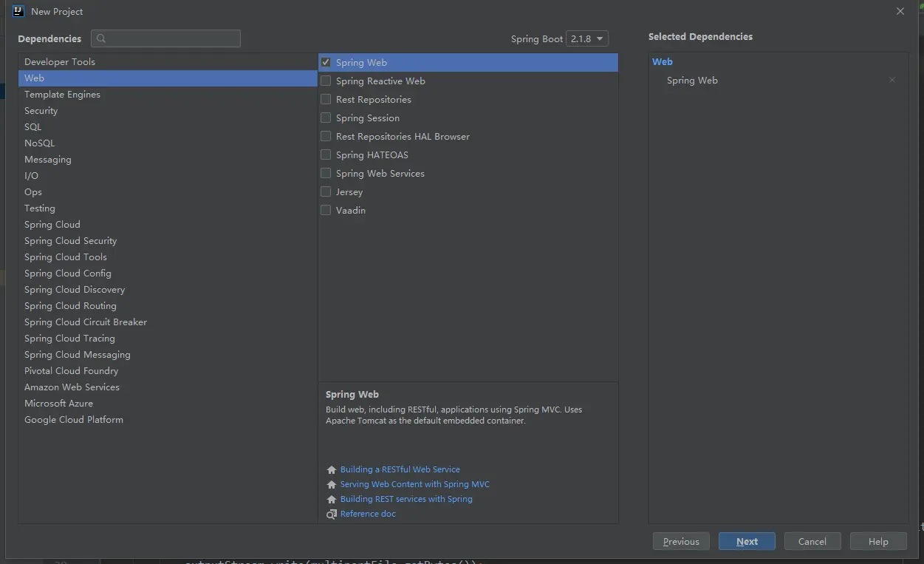Image resolution: width=924 pixels, height=564 pixels.
Task: Open Pivotal Cloud Foundry category
Action: pyautogui.click(x=168, y=371)
